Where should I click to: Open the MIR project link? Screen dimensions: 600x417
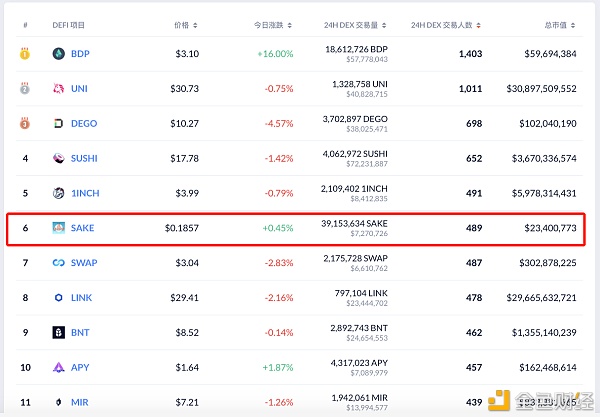pos(80,402)
